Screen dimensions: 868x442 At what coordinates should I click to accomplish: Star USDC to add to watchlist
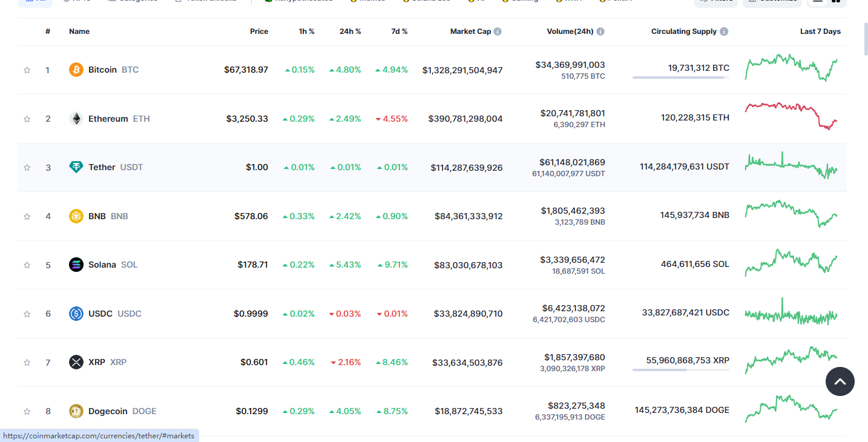(x=27, y=314)
